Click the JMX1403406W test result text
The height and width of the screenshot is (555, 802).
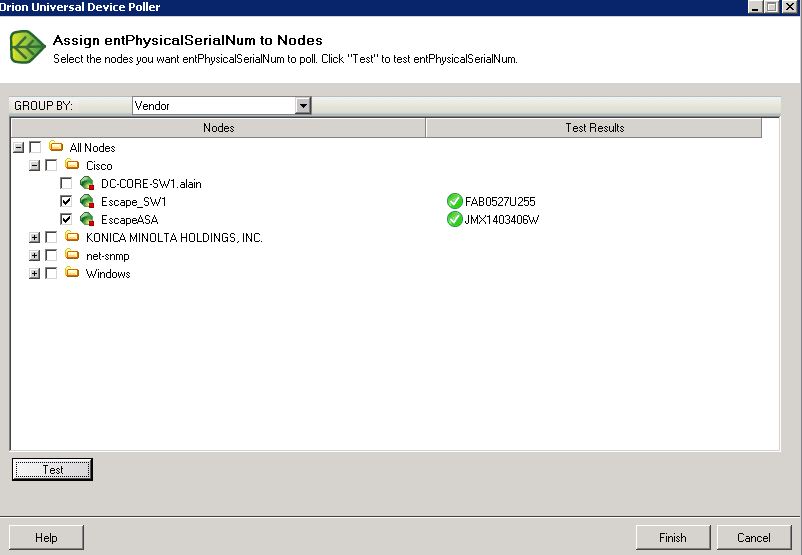[x=501, y=220]
